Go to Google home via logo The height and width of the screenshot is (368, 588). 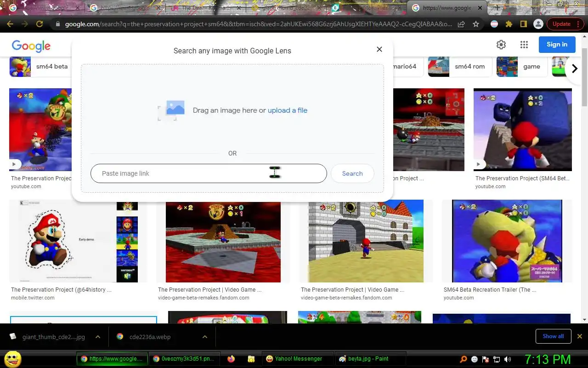point(31,46)
